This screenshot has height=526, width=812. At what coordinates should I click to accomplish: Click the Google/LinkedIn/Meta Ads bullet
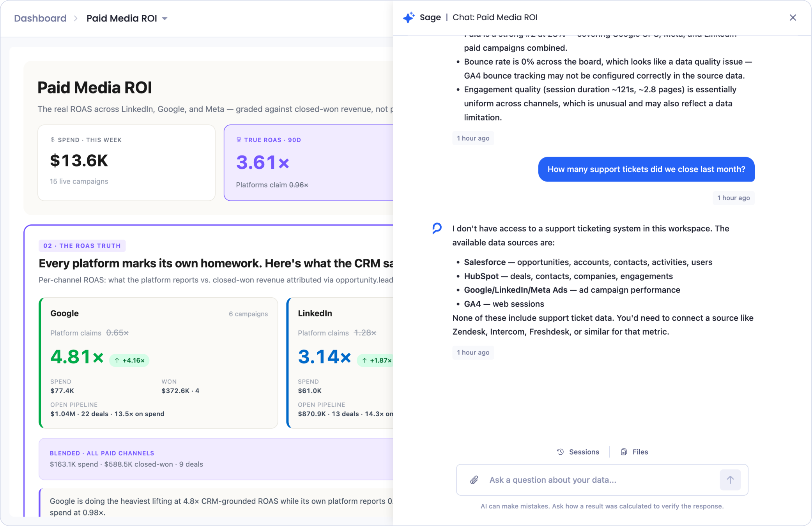click(572, 290)
